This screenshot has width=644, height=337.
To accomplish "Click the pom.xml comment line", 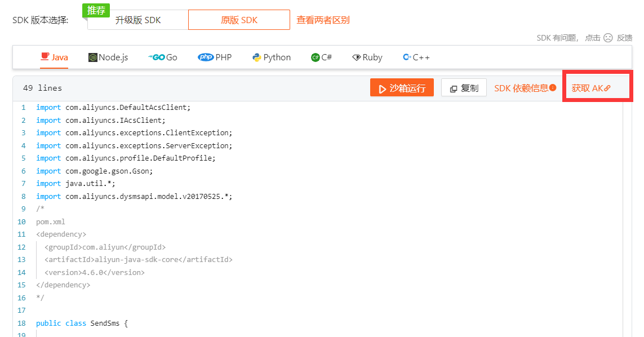I will click(x=51, y=222).
